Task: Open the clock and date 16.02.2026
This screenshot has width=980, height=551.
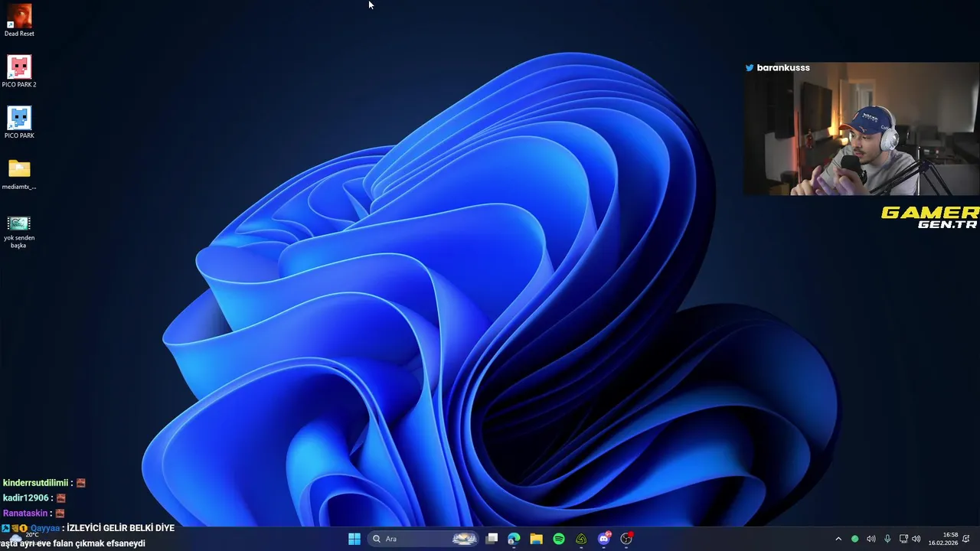Action: (943, 539)
